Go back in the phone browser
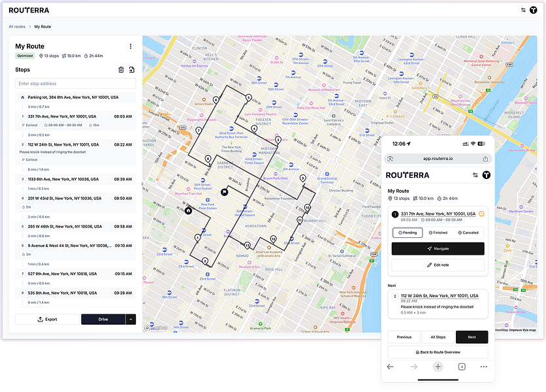This screenshot has width=546, height=392. 390,367
